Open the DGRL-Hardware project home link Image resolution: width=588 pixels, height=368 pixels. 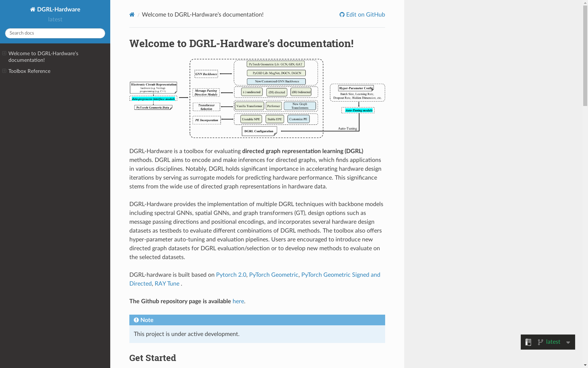click(x=55, y=9)
